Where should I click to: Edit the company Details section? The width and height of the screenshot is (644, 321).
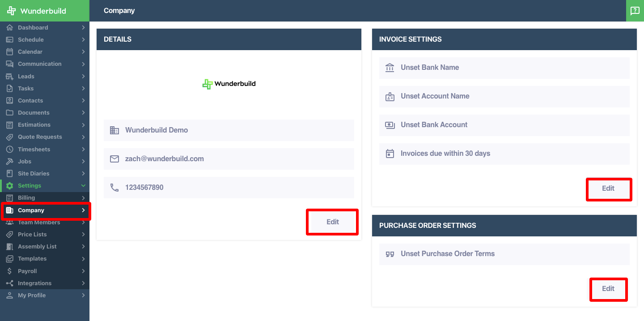(x=333, y=222)
